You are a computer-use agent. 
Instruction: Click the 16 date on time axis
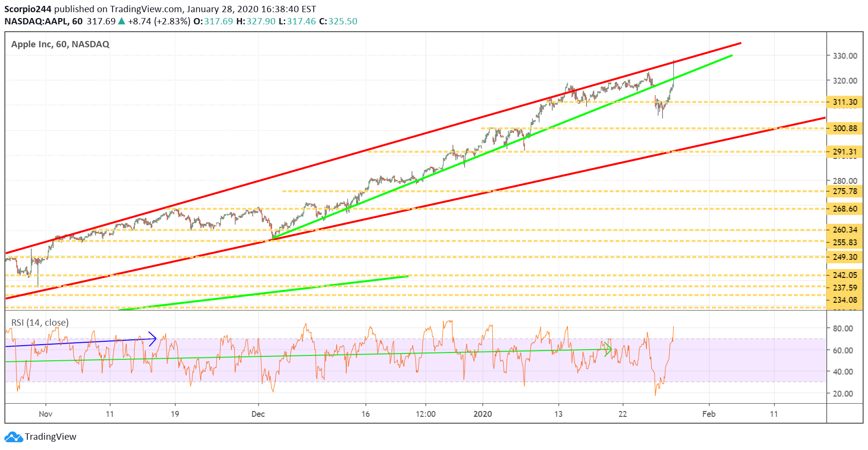point(366,414)
